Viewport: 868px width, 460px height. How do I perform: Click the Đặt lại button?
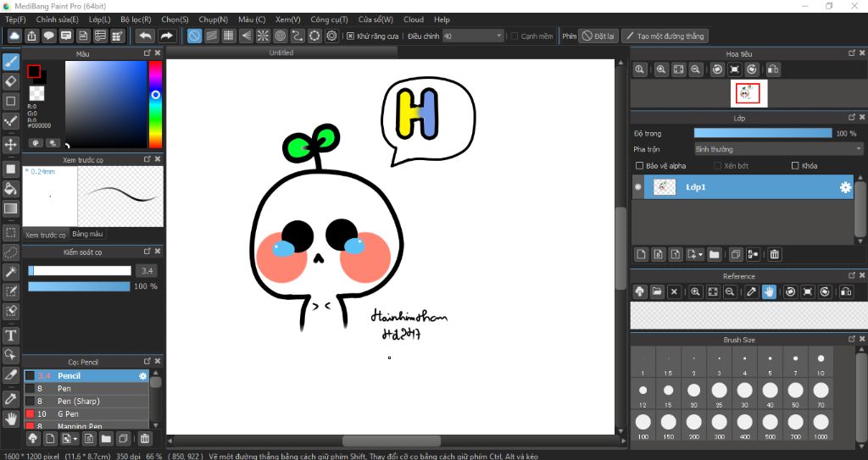pos(598,36)
